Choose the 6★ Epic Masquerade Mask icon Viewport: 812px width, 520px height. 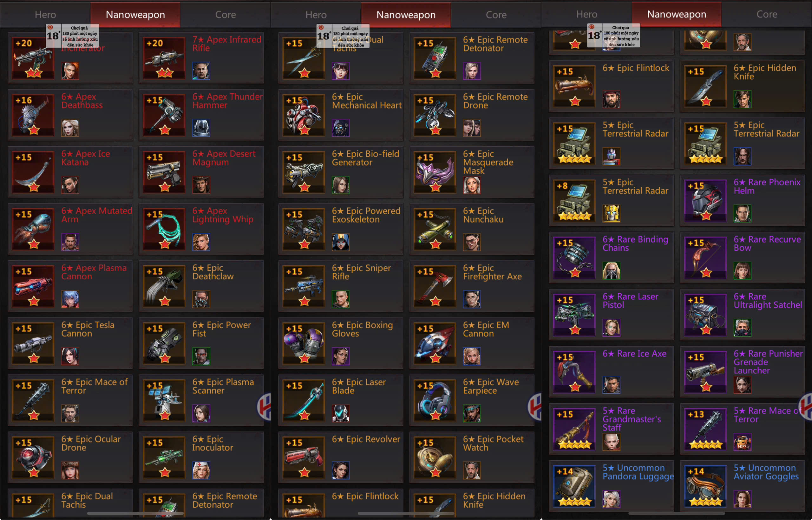point(435,172)
